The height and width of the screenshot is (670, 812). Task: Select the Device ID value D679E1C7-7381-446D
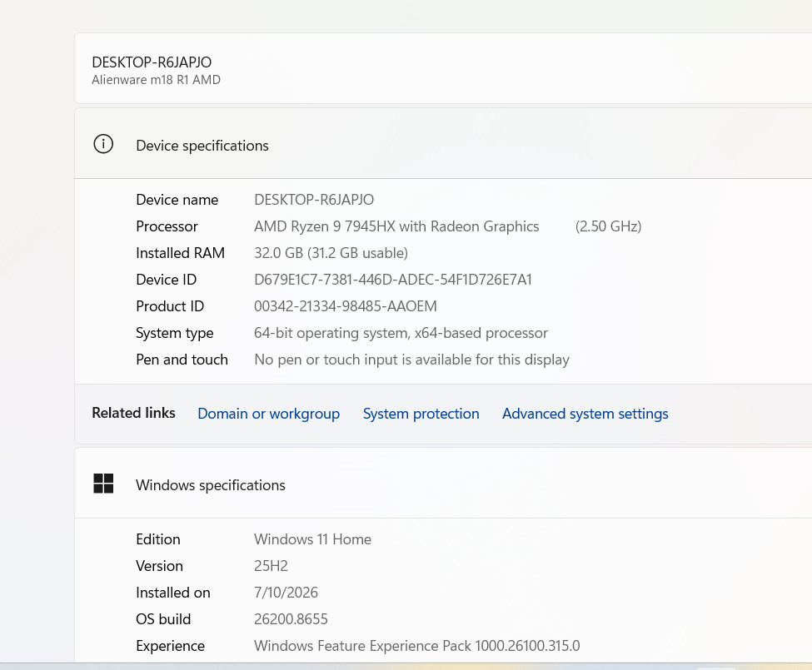[393, 280]
